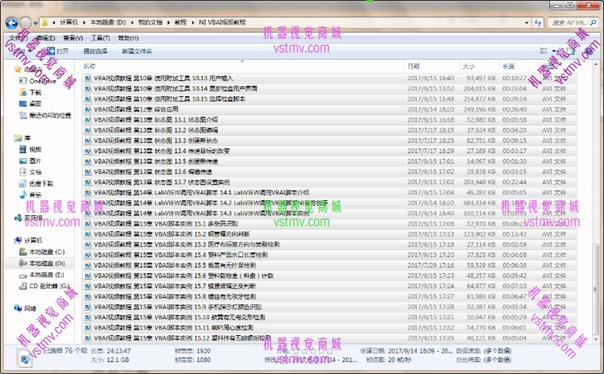Open the 帮助(H) menu

[128, 38]
